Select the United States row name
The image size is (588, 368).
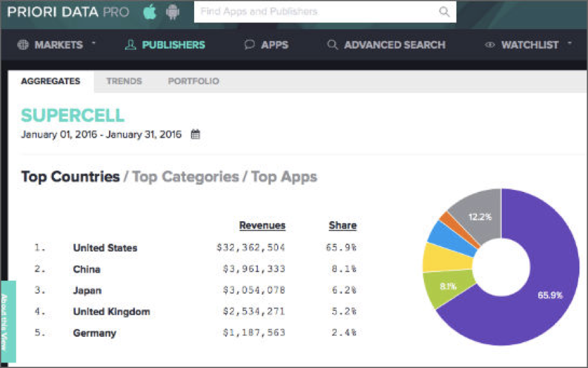coord(105,248)
